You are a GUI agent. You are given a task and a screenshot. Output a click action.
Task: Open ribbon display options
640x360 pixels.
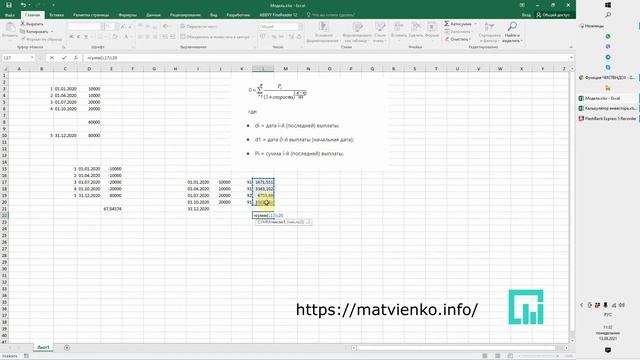click(522, 5)
